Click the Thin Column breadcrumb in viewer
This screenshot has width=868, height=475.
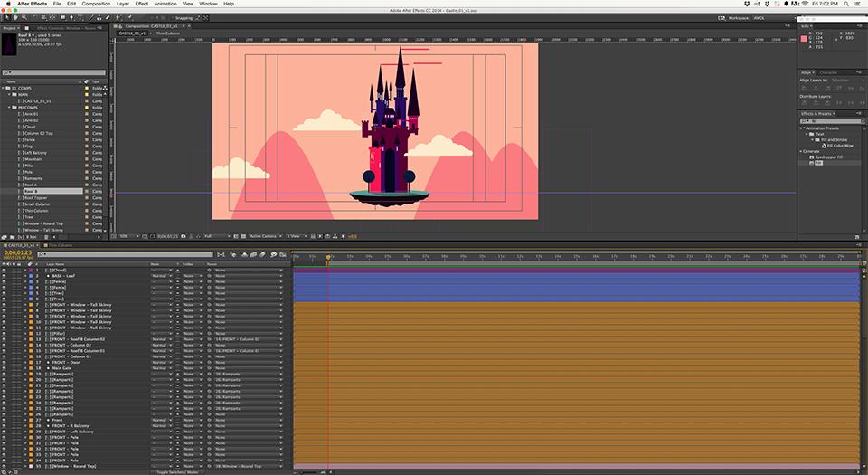[x=168, y=33]
